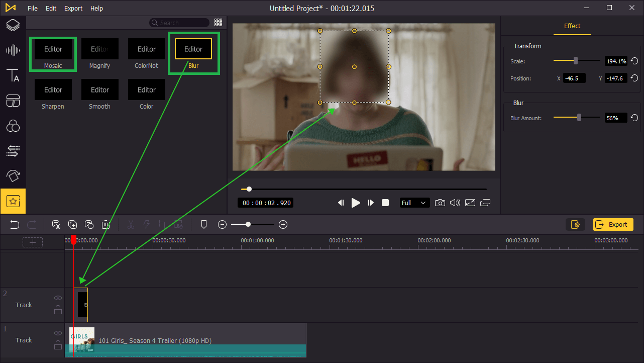The image size is (644, 363).
Task: Select the Text tool in the sidebar
Action: [13, 75]
